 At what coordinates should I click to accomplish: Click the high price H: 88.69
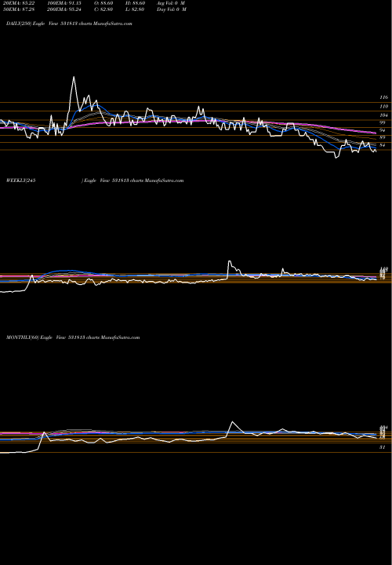coord(136,3)
